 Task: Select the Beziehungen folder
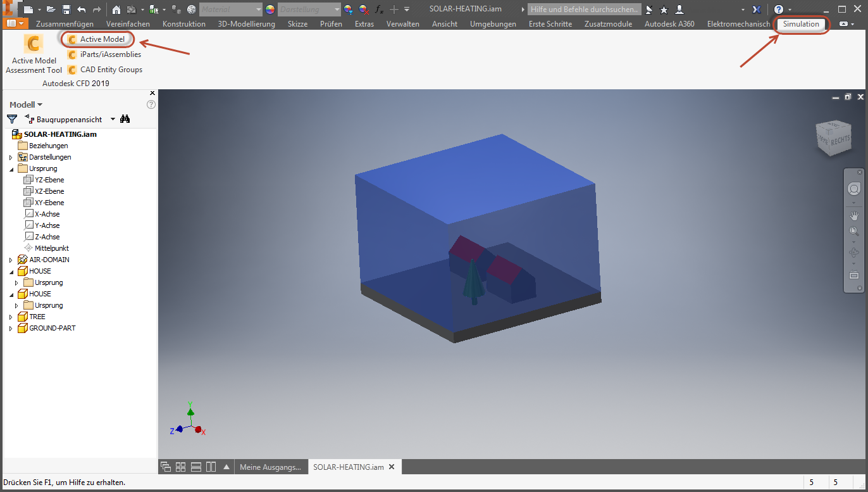coord(43,146)
